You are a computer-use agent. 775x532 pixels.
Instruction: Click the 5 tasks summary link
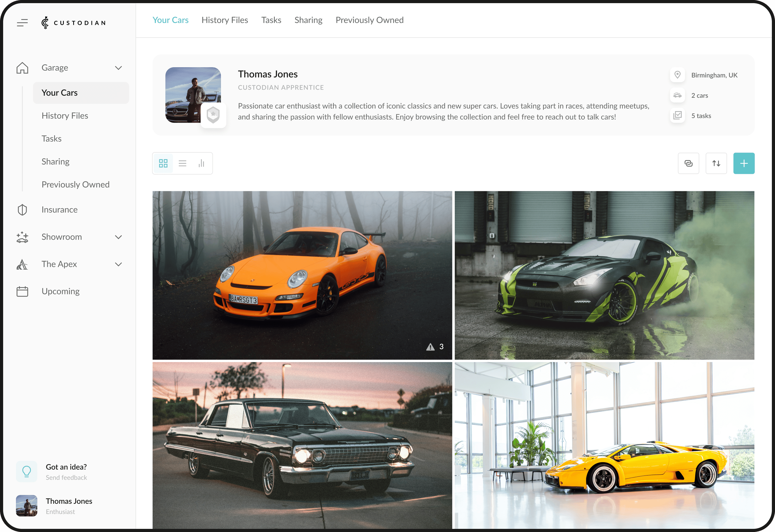[701, 115]
